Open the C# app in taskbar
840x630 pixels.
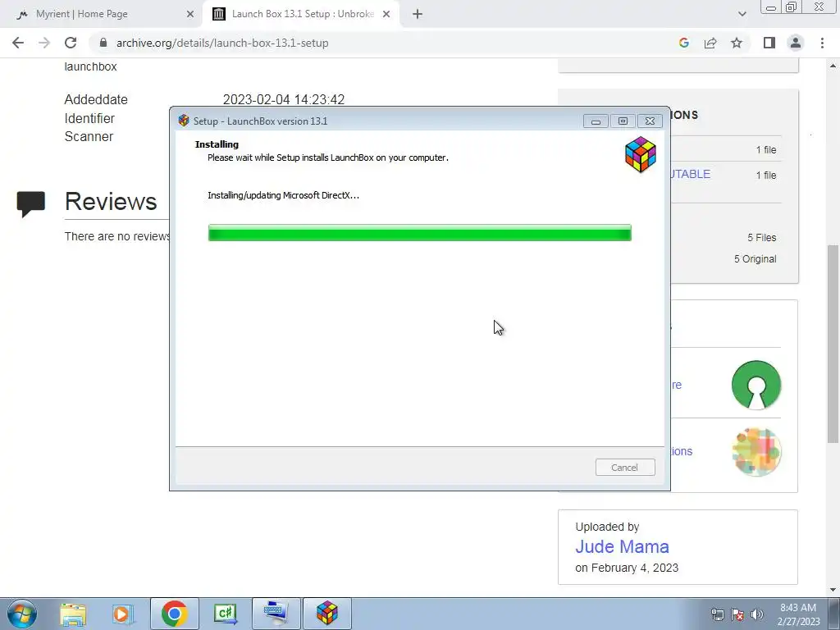pos(225,614)
